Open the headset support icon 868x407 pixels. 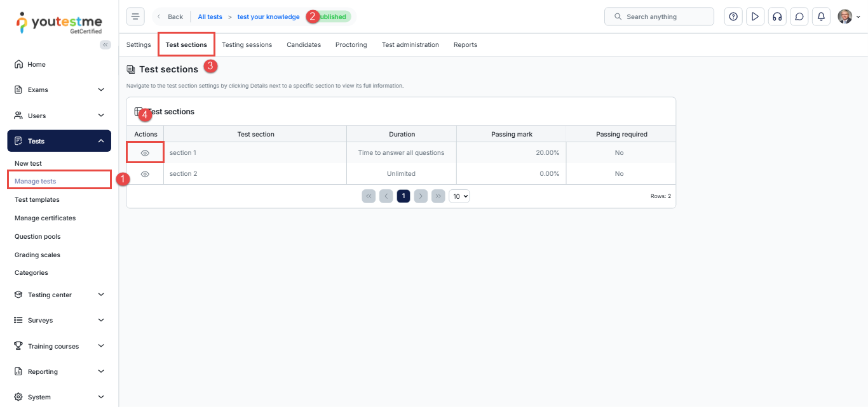tap(777, 17)
